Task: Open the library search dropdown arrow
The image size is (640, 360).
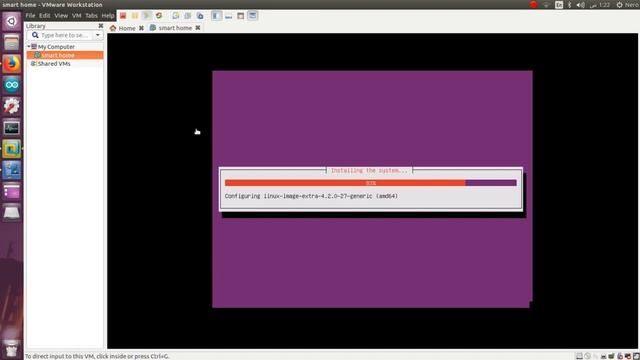Action: pyautogui.click(x=98, y=35)
